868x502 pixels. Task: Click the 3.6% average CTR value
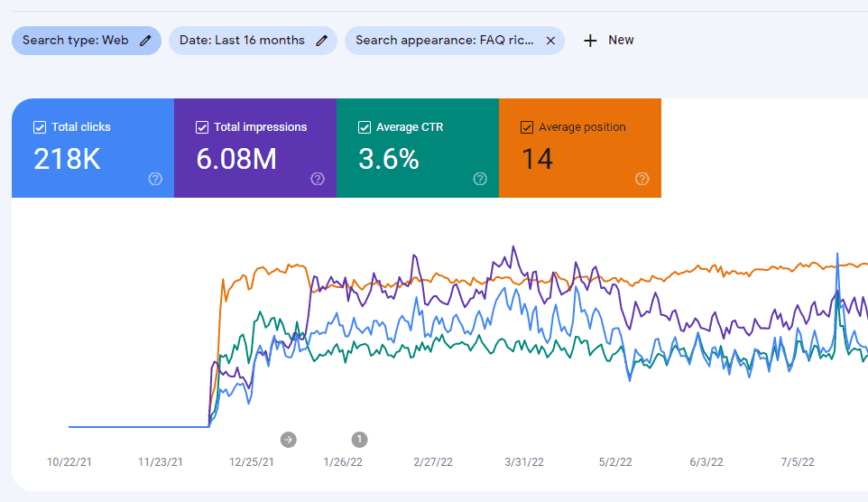pos(389,160)
